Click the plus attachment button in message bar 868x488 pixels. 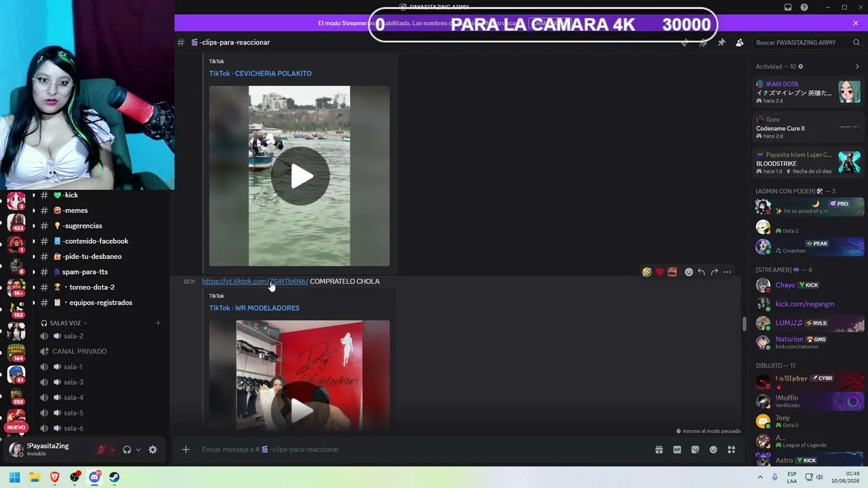(x=186, y=449)
